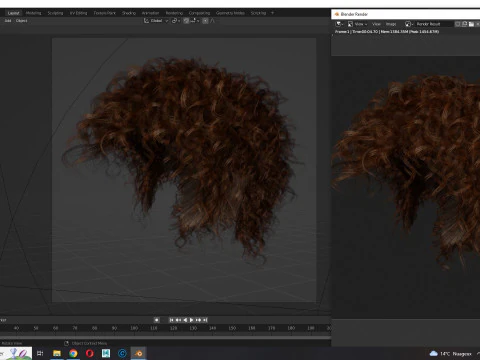Open the weather widget showing 14°C
Image resolution: width=480 pixels, height=360 pixels.
(450, 354)
